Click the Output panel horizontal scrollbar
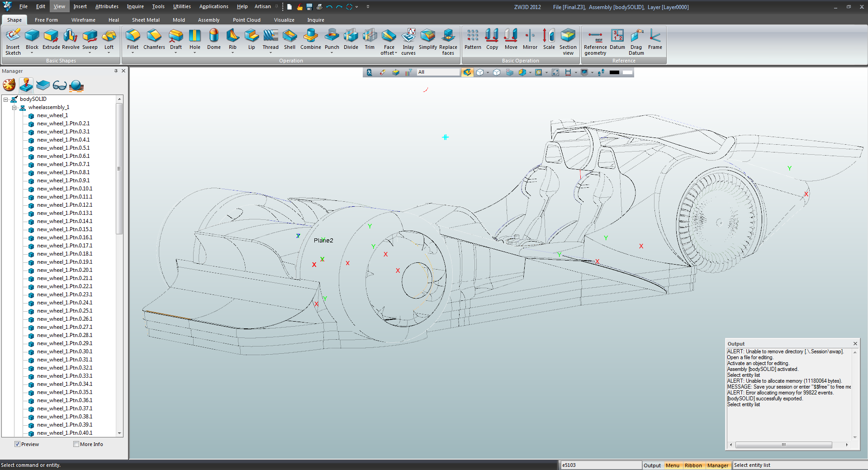This screenshot has height=470, width=868. point(783,445)
